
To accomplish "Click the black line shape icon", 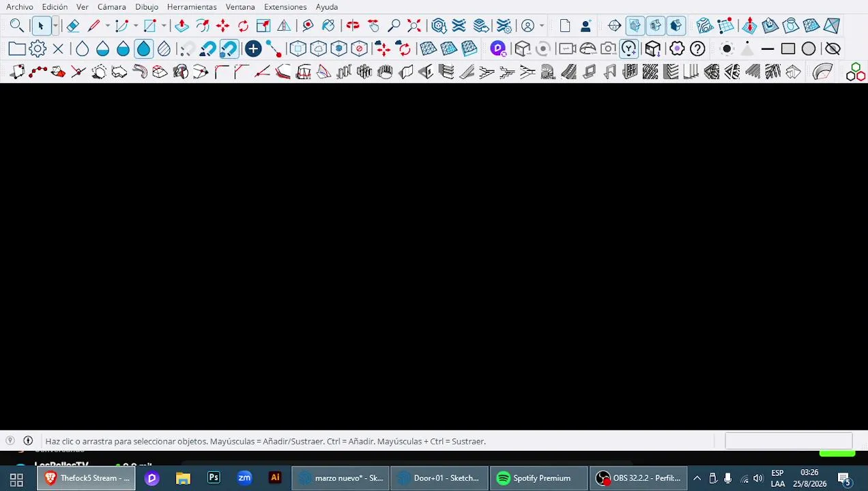I will 768,49.
